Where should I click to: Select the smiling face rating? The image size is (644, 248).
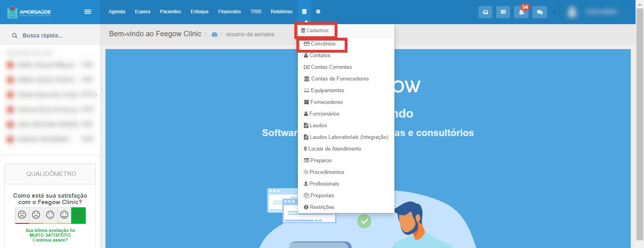point(64,215)
